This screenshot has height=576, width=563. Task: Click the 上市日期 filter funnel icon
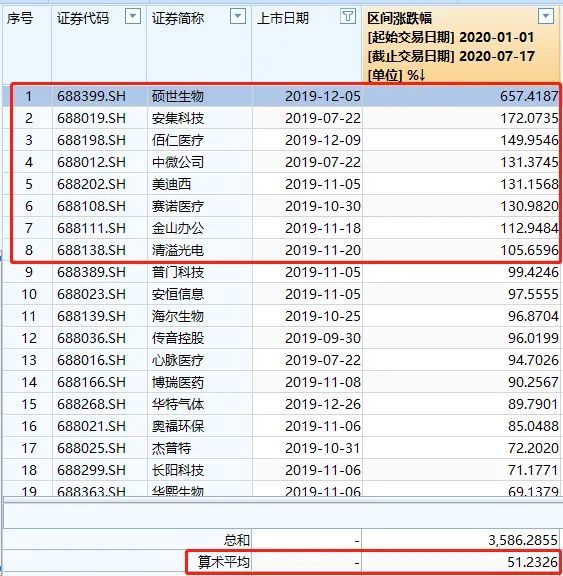348,17
